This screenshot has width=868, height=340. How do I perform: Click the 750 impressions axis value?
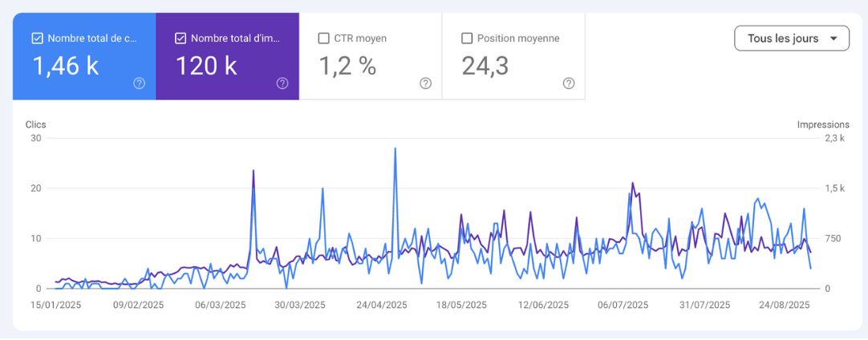coord(834,239)
